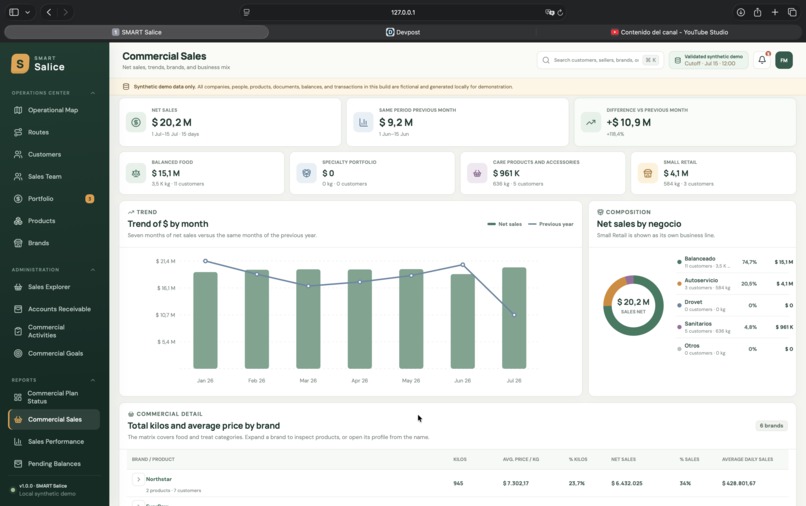
Task: Click the Jul 26 bar in chart
Action: (514, 318)
